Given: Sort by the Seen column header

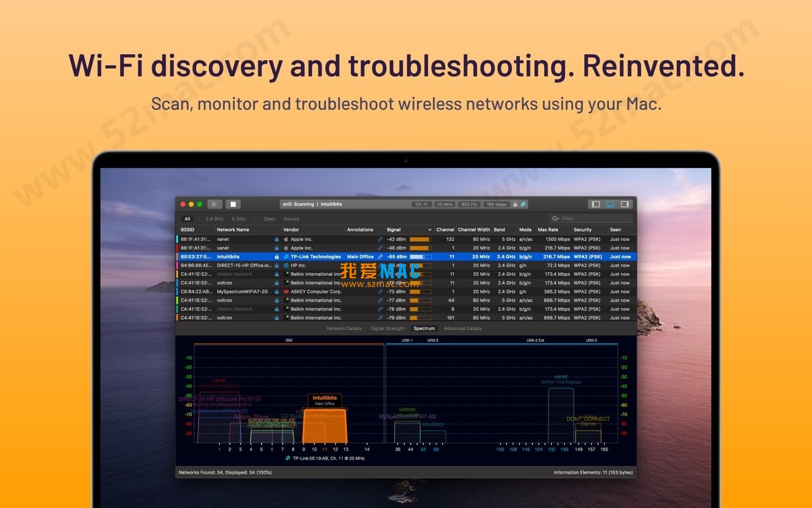Looking at the screenshot, I should (x=615, y=230).
